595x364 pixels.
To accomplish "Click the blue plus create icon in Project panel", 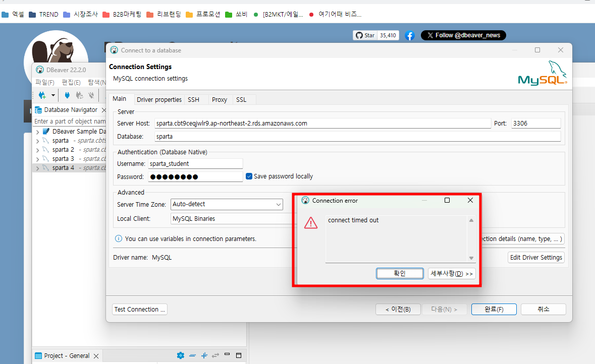I will click(204, 355).
